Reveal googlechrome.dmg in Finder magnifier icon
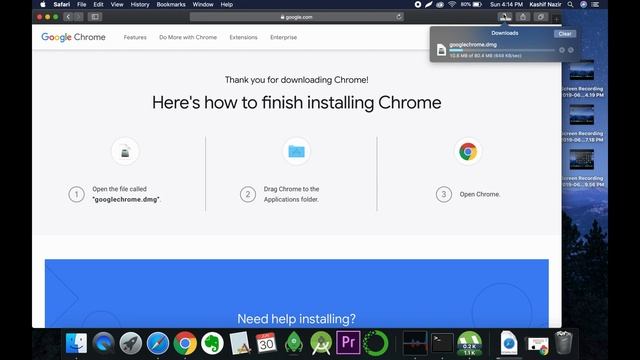Screen dimensions: 640x360 pyautogui.click(x=571, y=50)
